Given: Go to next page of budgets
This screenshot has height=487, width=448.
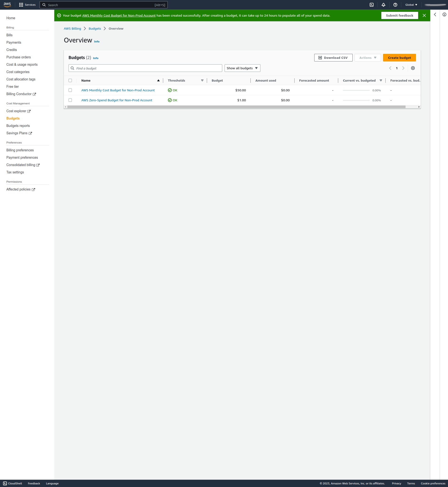Looking at the screenshot, I should (403, 68).
